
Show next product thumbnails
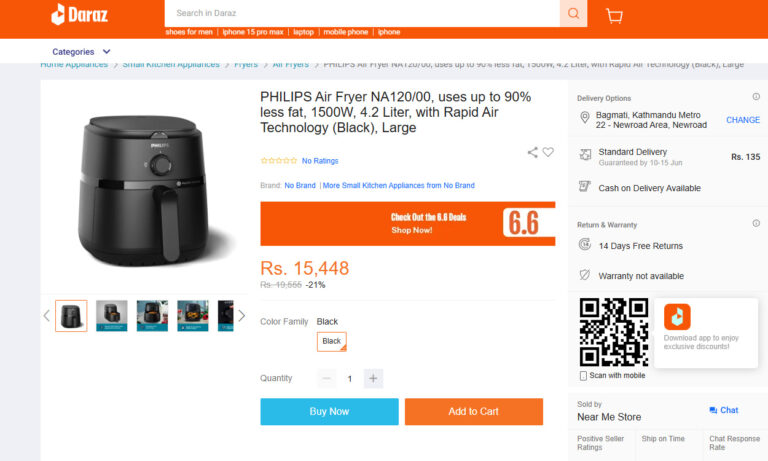[241, 316]
